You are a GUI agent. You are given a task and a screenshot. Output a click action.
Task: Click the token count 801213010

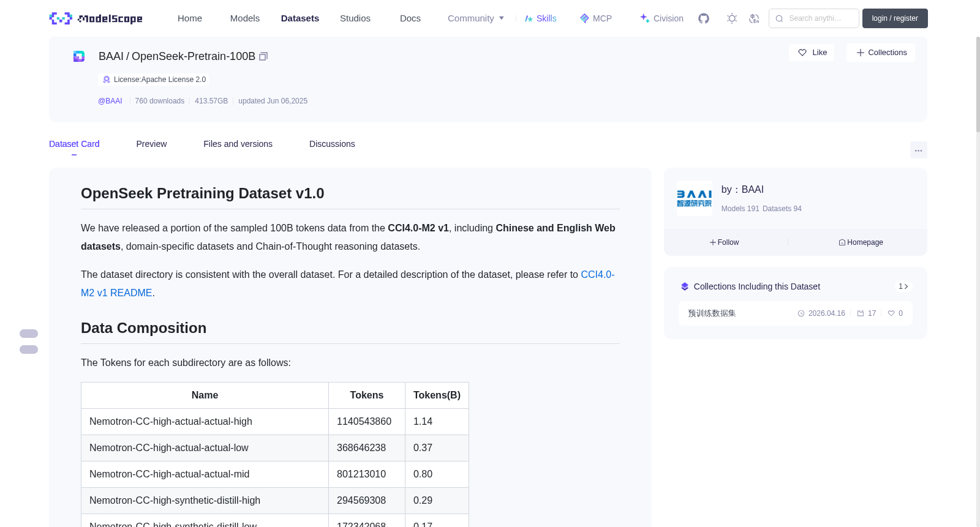(361, 474)
